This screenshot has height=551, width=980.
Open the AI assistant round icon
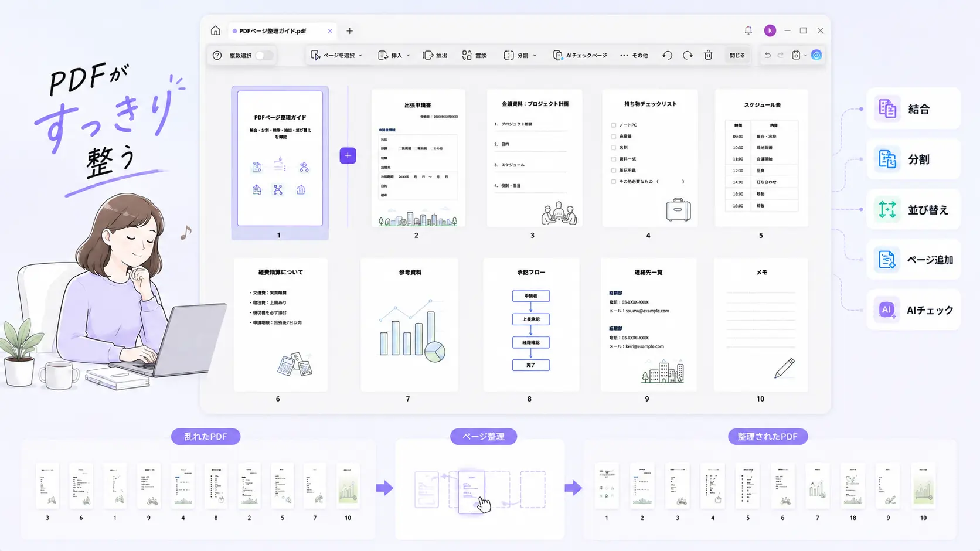pos(816,55)
